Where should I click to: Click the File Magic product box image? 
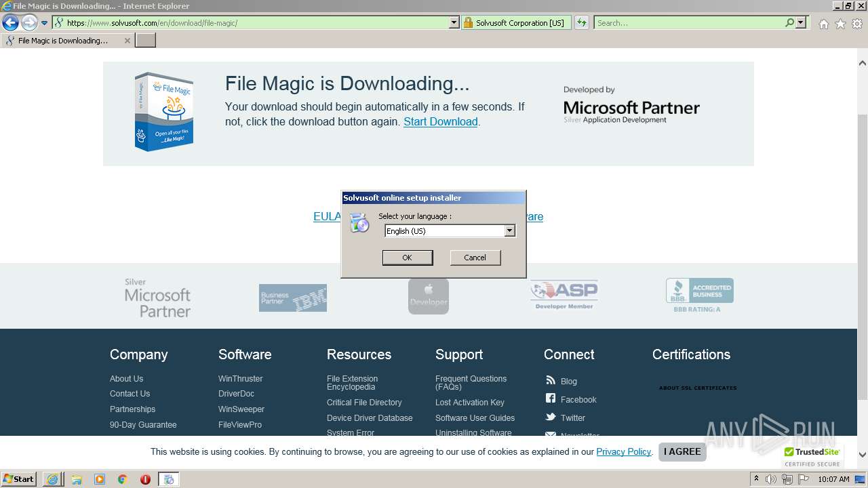click(x=163, y=112)
